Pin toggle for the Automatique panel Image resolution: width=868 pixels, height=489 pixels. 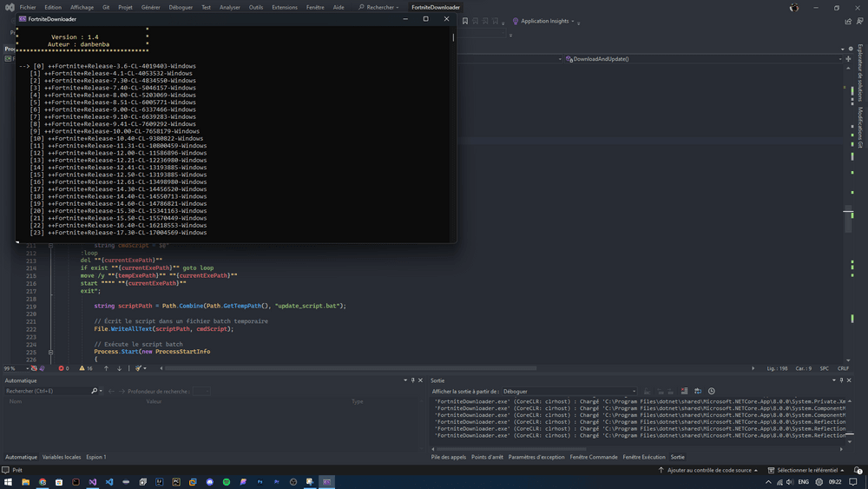click(411, 380)
